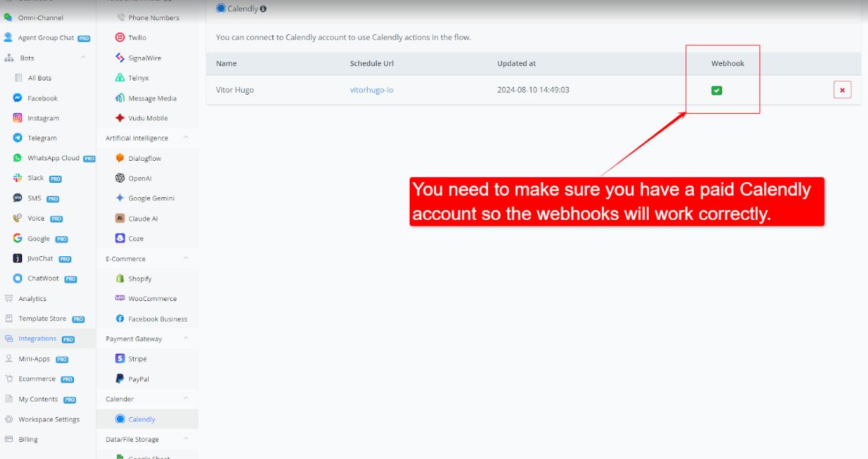
Task: Click the Calendly info icon in header
Action: click(x=263, y=9)
